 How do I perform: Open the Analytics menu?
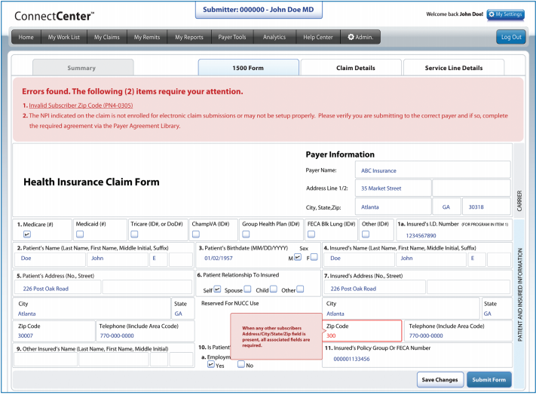tap(274, 37)
